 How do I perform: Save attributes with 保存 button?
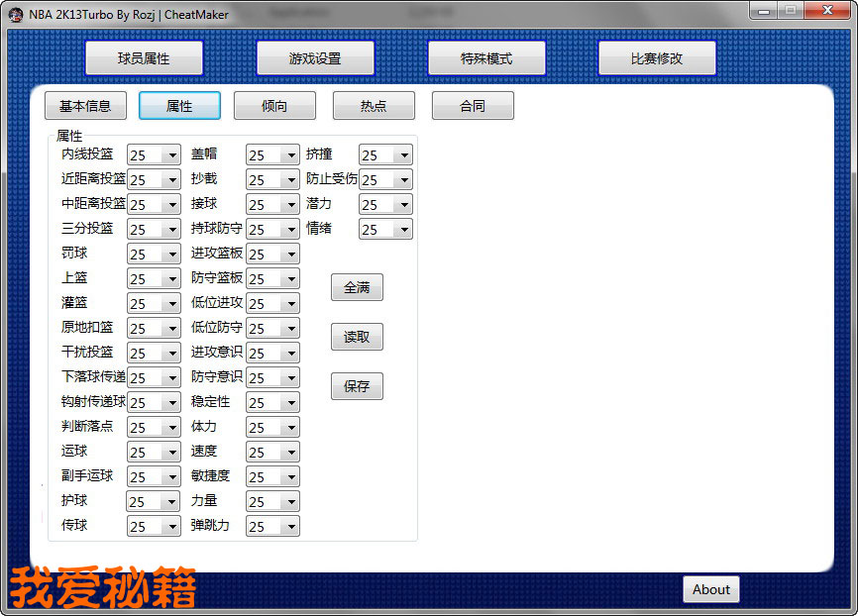tap(357, 386)
